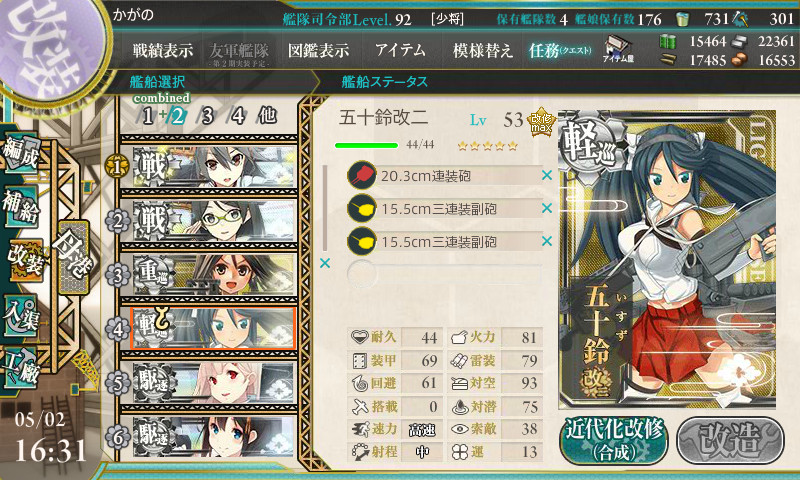Open the アイテム屋 item shop icon
800x480 pixels.
[618, 49]
